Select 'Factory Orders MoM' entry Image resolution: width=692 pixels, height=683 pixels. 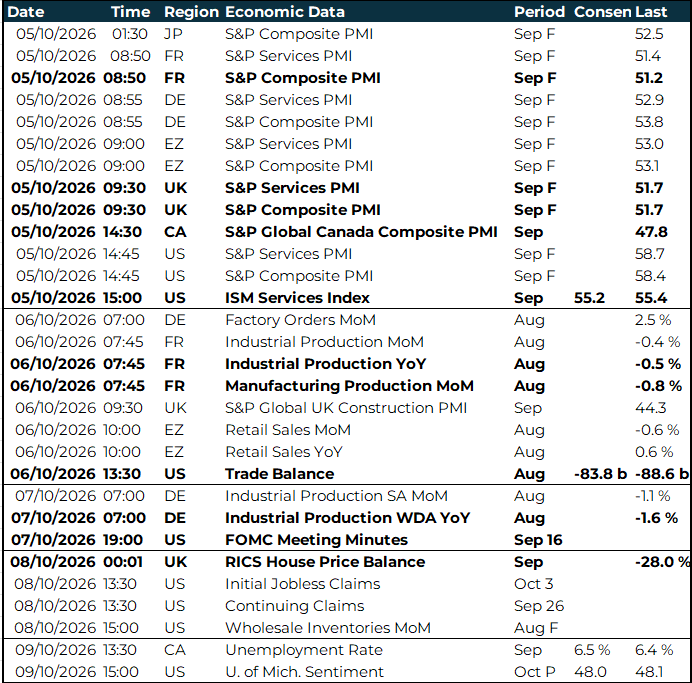point(300,320)
